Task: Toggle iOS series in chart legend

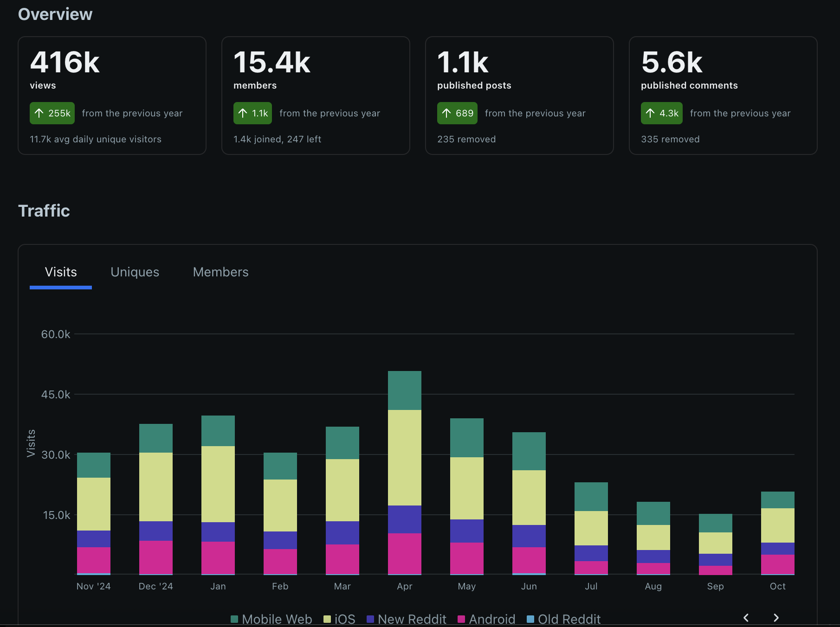Action: pyautogui.click(x=339, y=619)
